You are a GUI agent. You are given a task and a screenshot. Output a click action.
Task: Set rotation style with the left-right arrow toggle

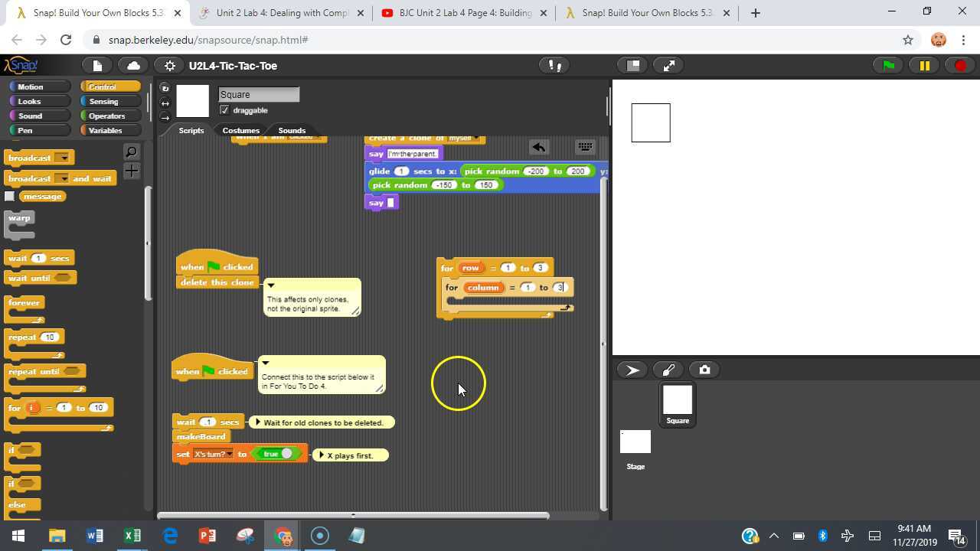click(x=165, y=102)
